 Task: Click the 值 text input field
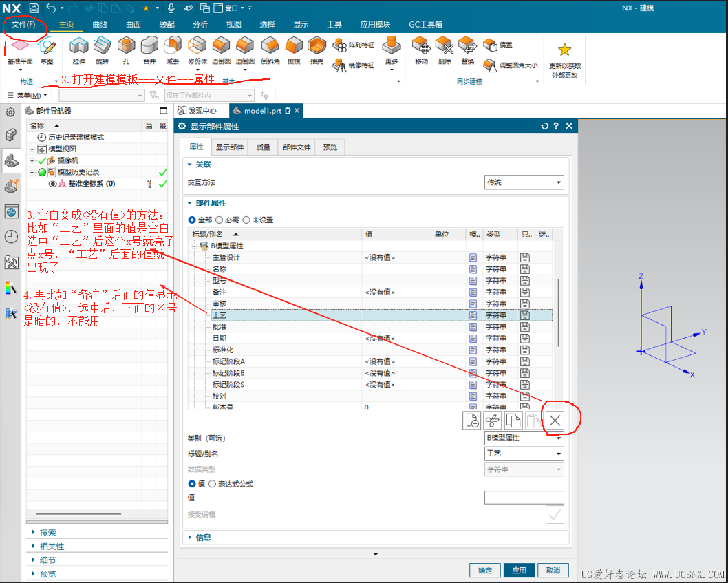point(524,498)
